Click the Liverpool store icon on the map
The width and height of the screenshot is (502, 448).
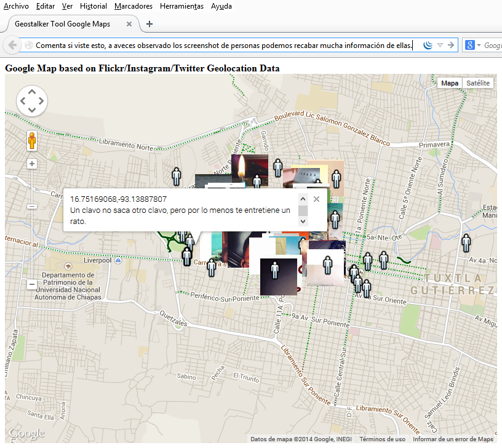tap(118, 260)
